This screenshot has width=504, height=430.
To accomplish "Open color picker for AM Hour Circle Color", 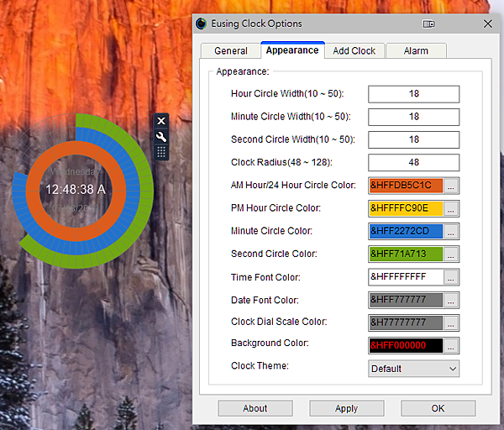I will [x=450, y=186].
